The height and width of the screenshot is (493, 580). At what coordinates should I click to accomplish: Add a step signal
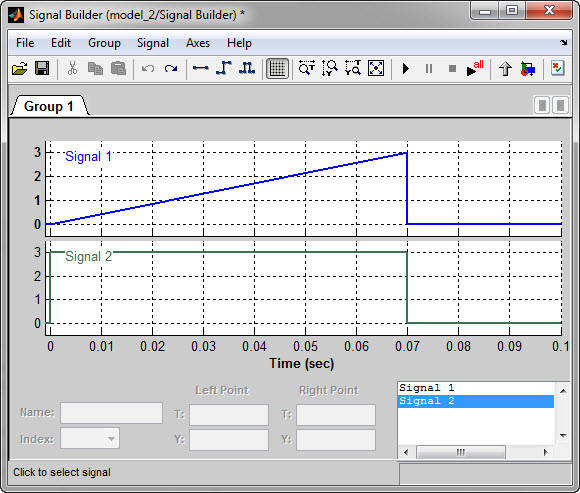[224, 68]
